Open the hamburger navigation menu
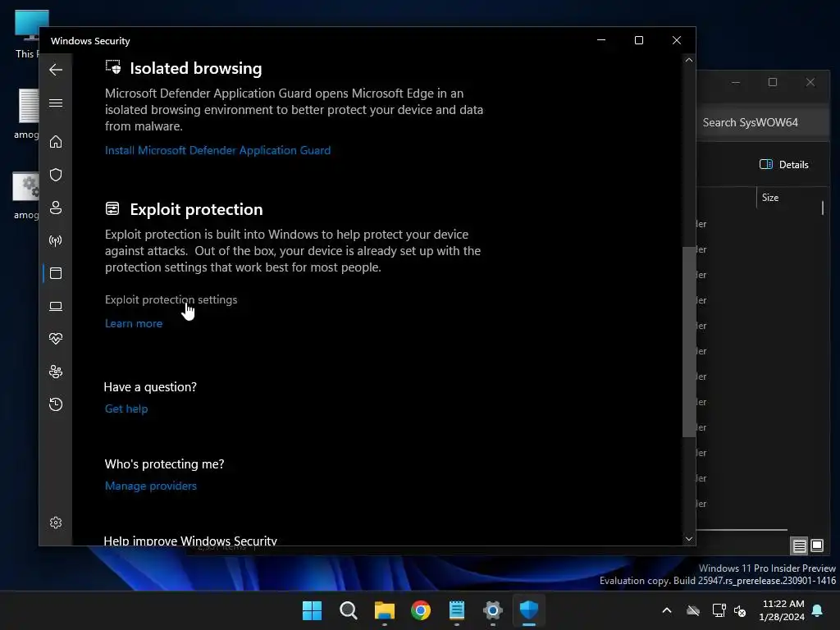840x630 pixels. (56, 103)
